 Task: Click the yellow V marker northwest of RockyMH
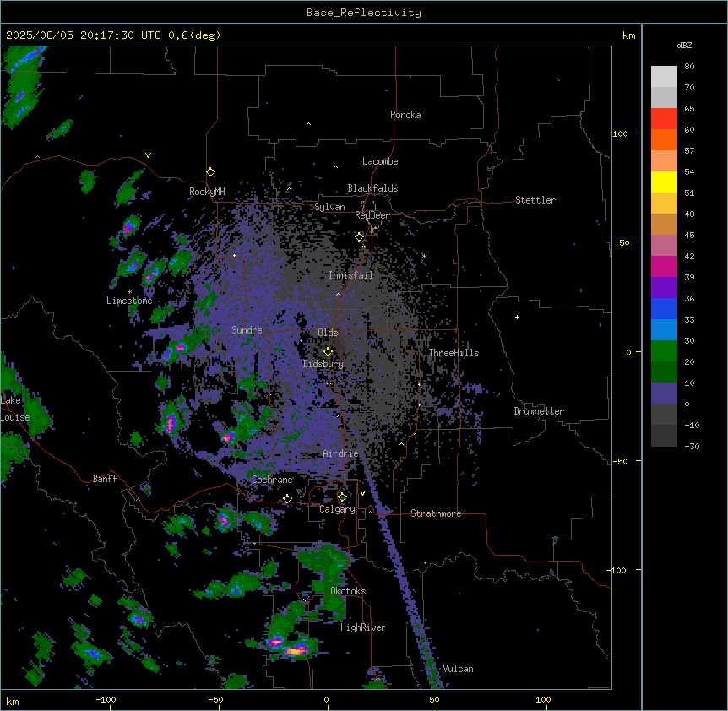[148, 155]
